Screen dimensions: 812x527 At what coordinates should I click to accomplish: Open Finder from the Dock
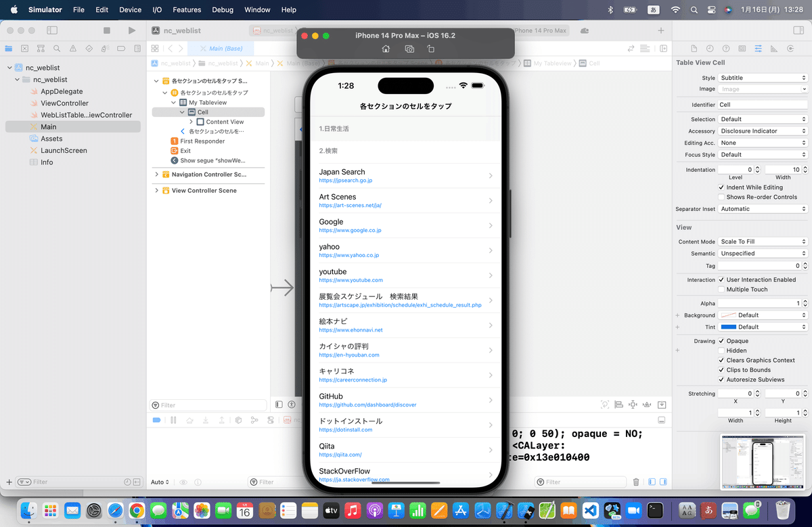(x=28, y=510)
